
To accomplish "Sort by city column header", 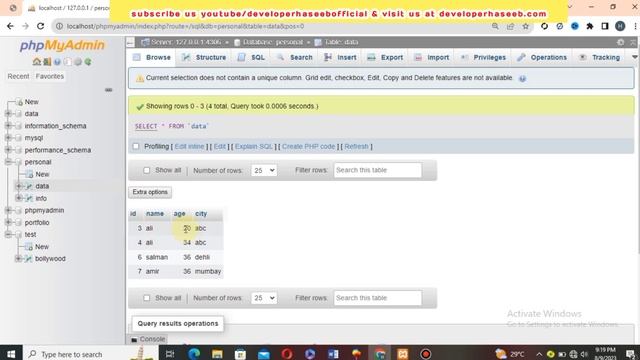I will tap(201, 213).
